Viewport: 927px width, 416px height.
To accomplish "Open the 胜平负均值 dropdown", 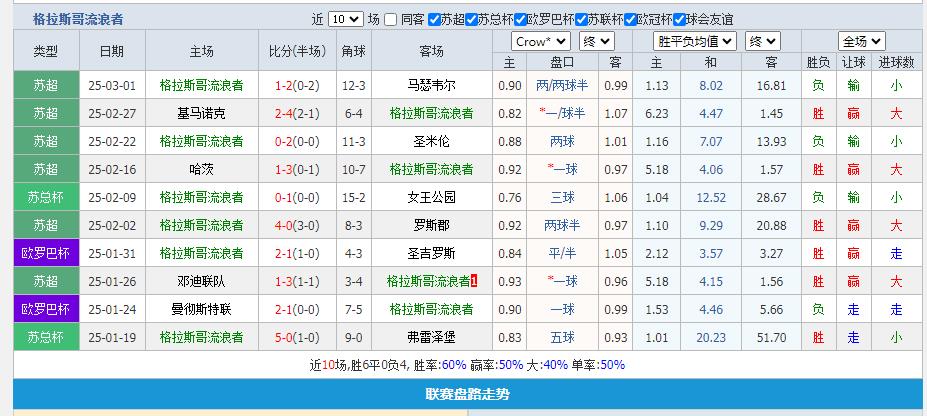I will tap(694, 41).
